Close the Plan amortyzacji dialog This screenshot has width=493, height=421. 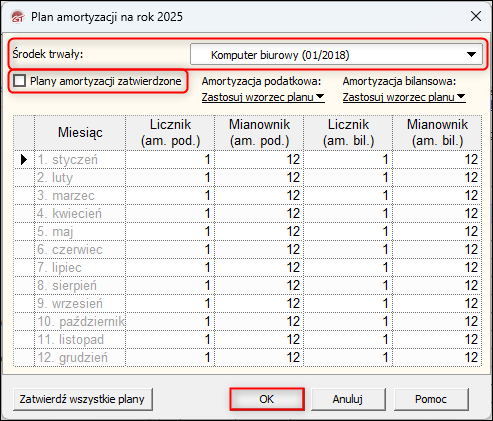(x=476, y=16)
